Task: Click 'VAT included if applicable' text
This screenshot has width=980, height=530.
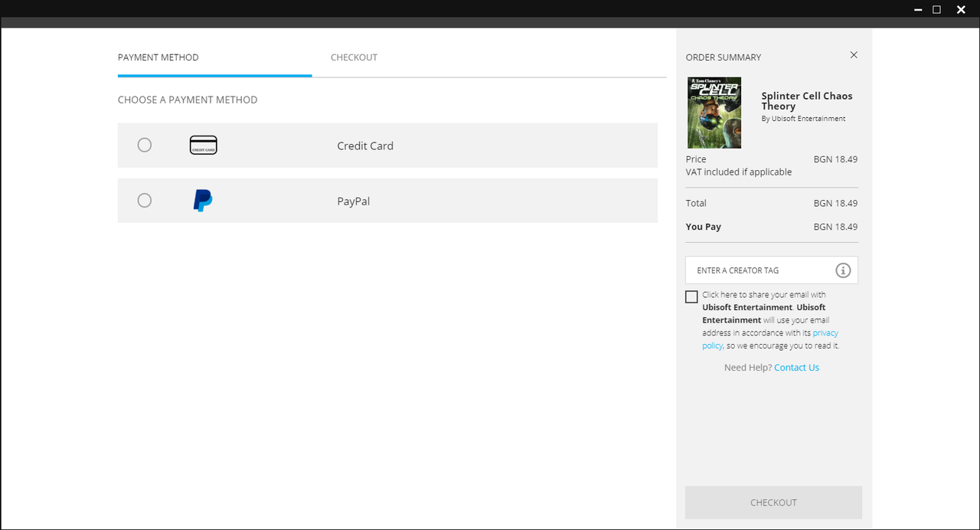Action: click(739, 172)
